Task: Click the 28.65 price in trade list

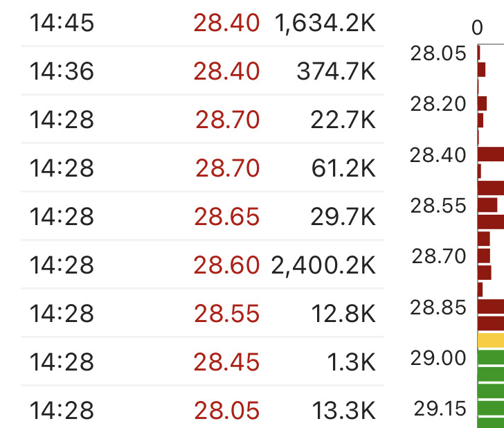Action: (x=226, y=217)
